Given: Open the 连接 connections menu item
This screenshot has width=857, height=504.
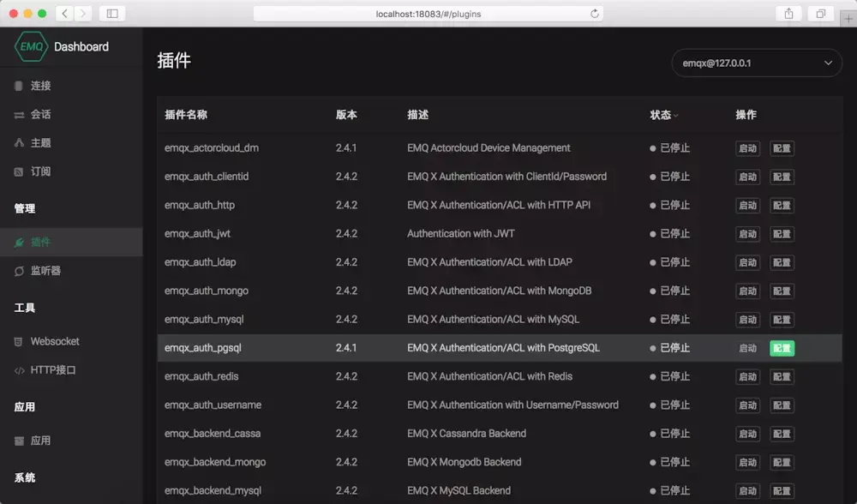Looking at the screenshot, I should coord(71,85).
